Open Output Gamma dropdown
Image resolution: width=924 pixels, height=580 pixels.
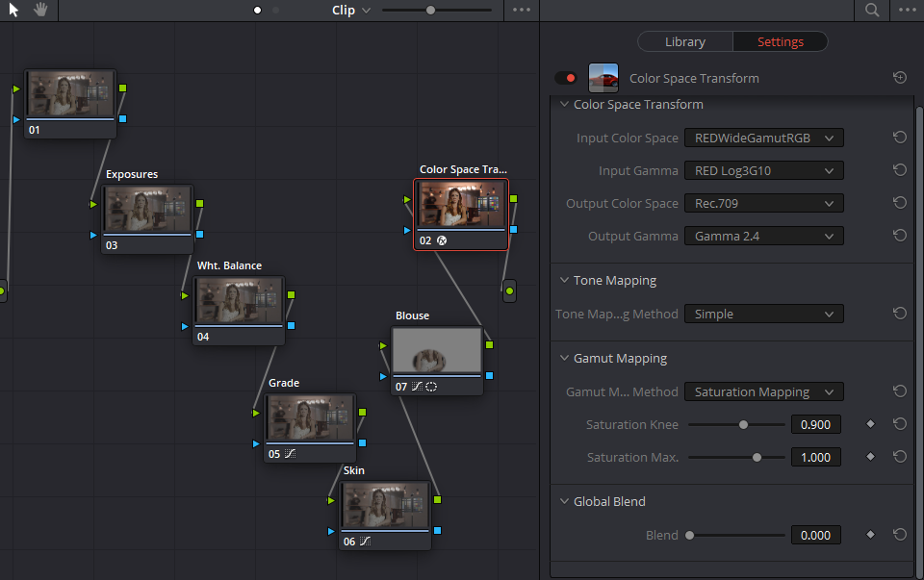pos(763,236)
